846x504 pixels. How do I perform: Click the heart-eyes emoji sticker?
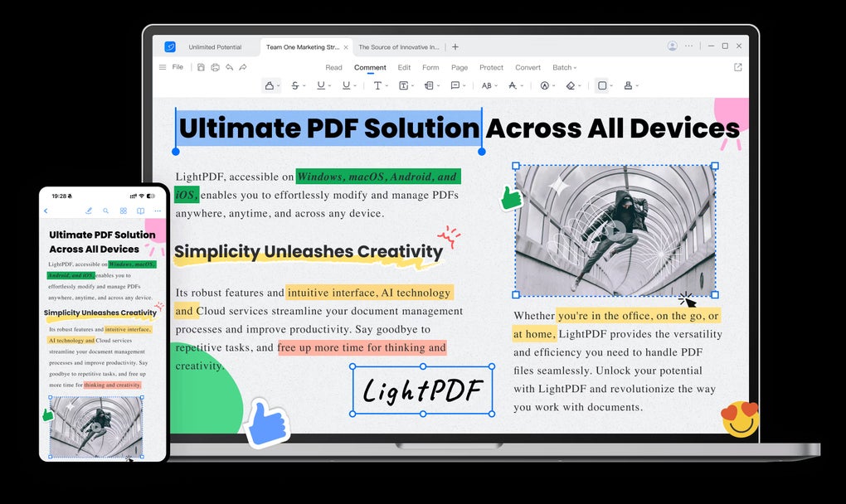pyautogui.click(x=740, y=419)
